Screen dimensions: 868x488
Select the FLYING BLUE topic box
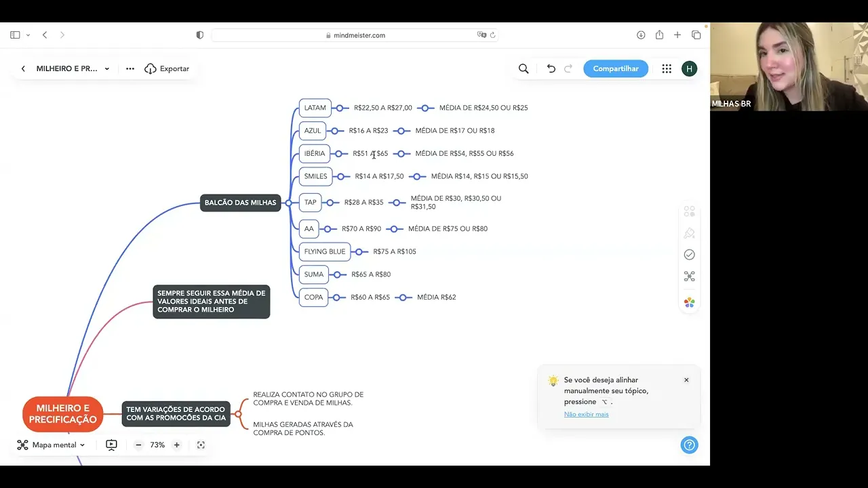(x=325, y=251)
